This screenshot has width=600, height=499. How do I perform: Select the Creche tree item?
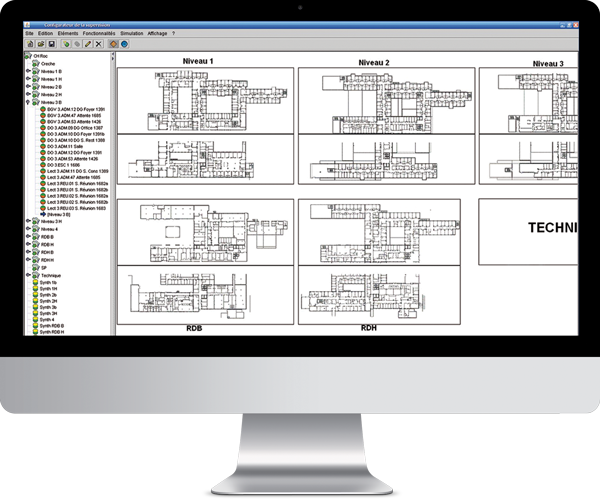pyautogui.click(x=50, y=66)
